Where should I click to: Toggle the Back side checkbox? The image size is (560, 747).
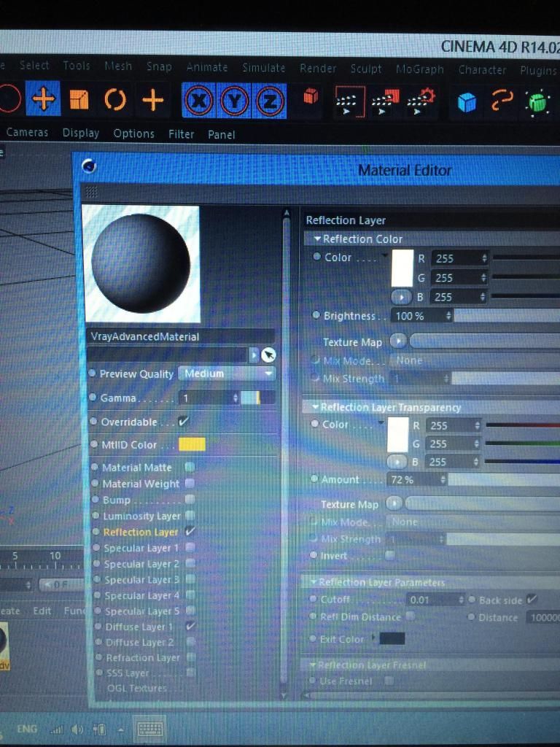tap(532, 600)
